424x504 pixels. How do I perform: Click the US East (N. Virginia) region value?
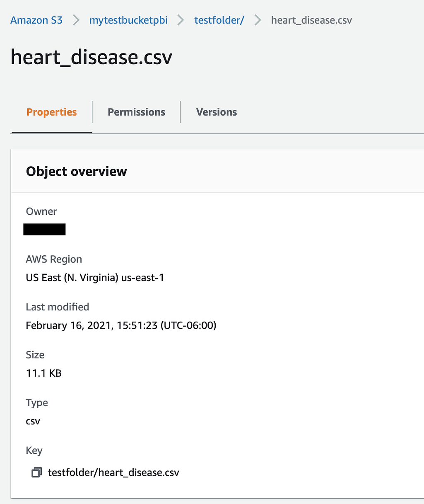point(95,278)
